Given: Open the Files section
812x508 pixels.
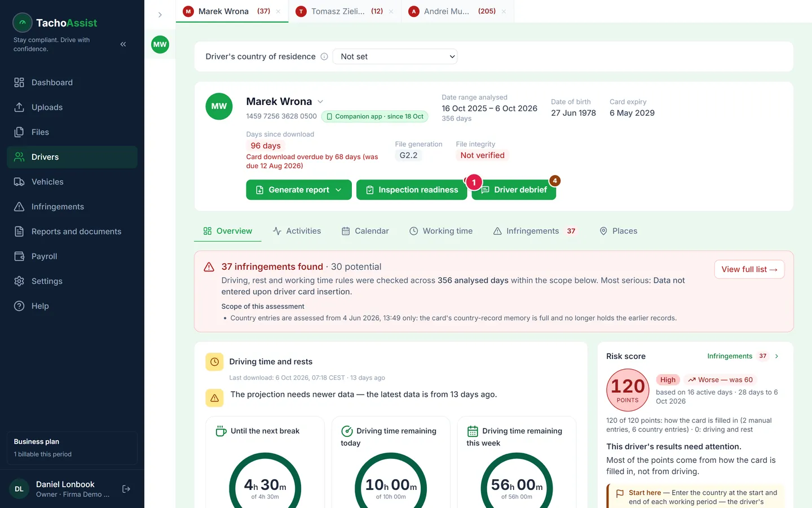Looking at the screenshot, I should click(72, 132).
